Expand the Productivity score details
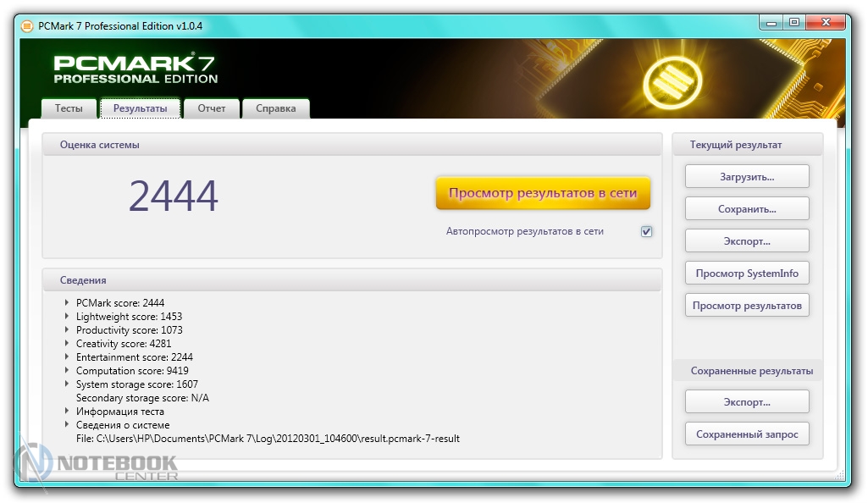The image size is (868, 503). 67,329
